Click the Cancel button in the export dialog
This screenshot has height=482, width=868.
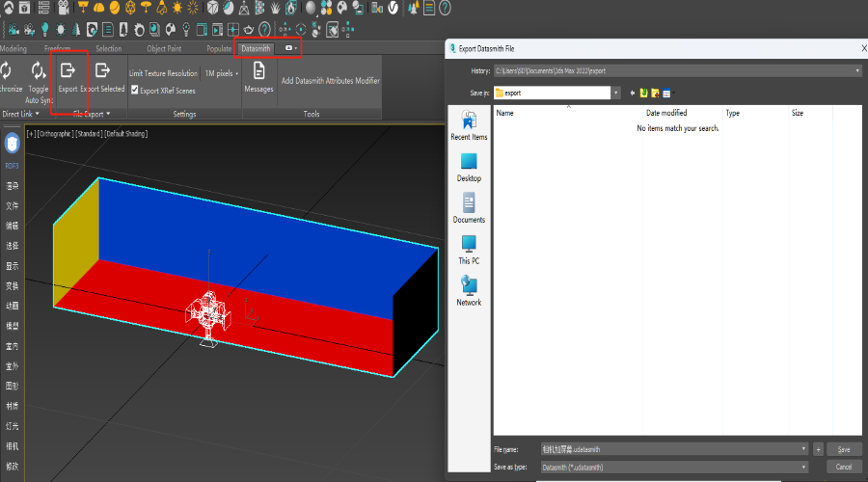(844, 468)
